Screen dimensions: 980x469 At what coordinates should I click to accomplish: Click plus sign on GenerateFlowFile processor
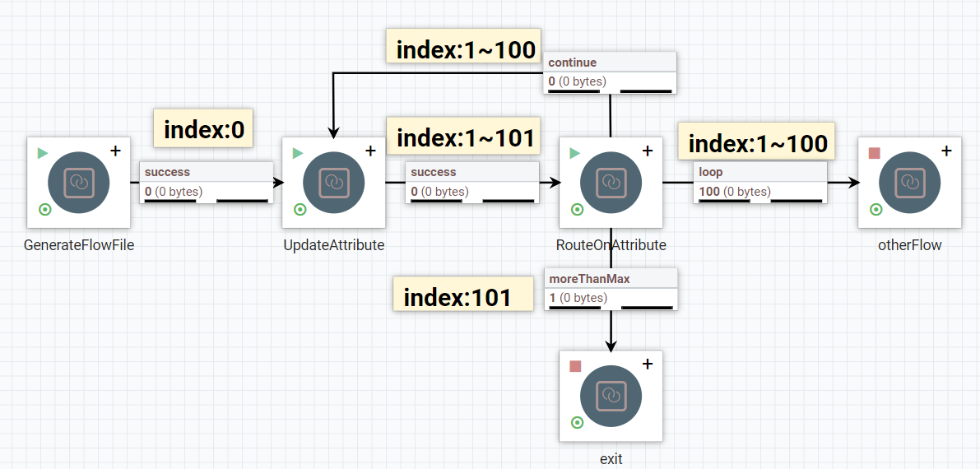click(x=115, y=151)
